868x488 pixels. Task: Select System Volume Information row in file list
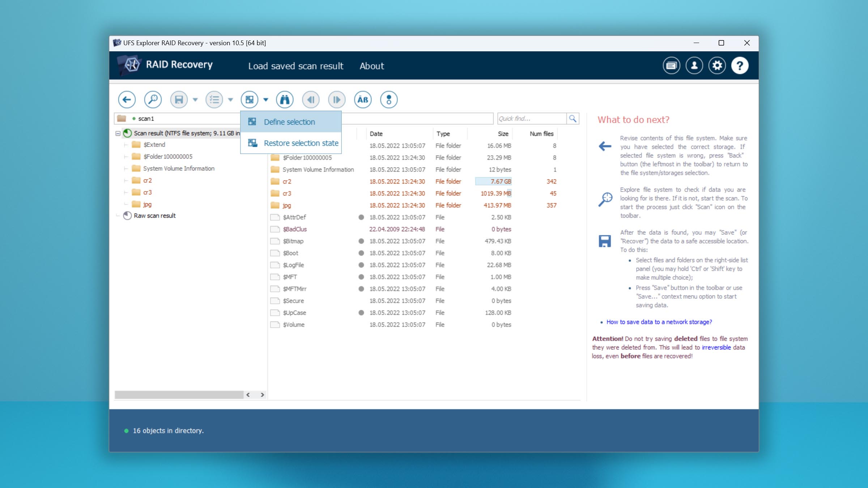coord(414,170)
